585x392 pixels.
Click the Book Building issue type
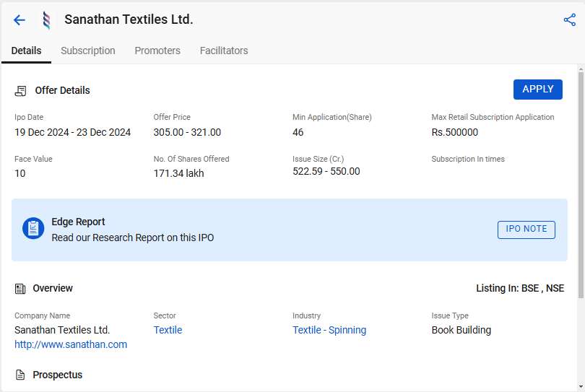tap(461, 330)
